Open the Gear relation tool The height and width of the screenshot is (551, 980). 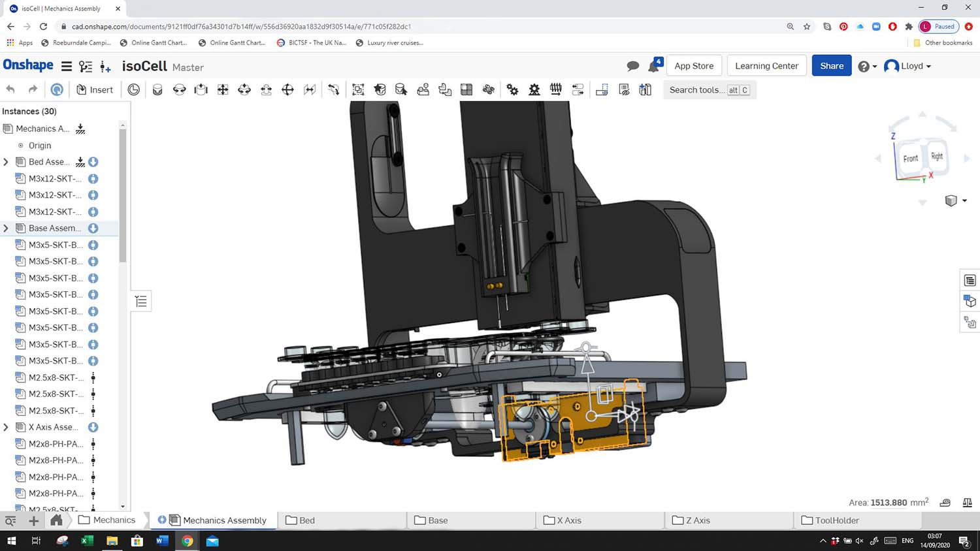(512, 89)
